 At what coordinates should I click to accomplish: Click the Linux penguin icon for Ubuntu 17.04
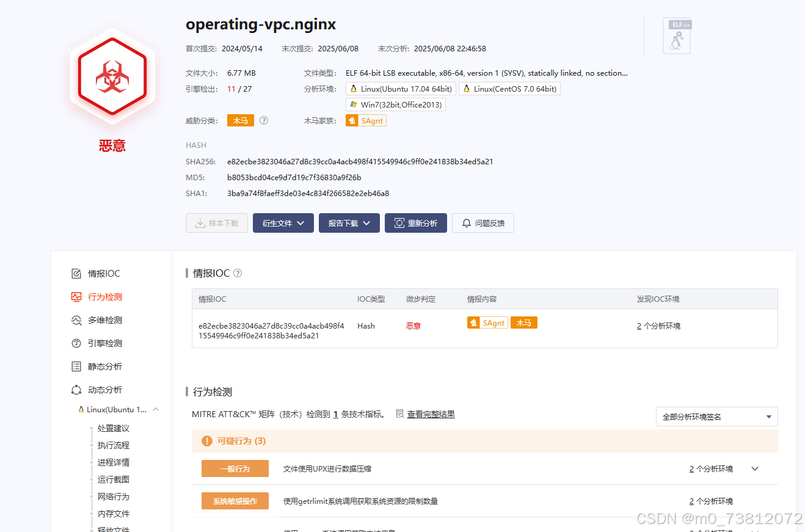pos(354,89)
